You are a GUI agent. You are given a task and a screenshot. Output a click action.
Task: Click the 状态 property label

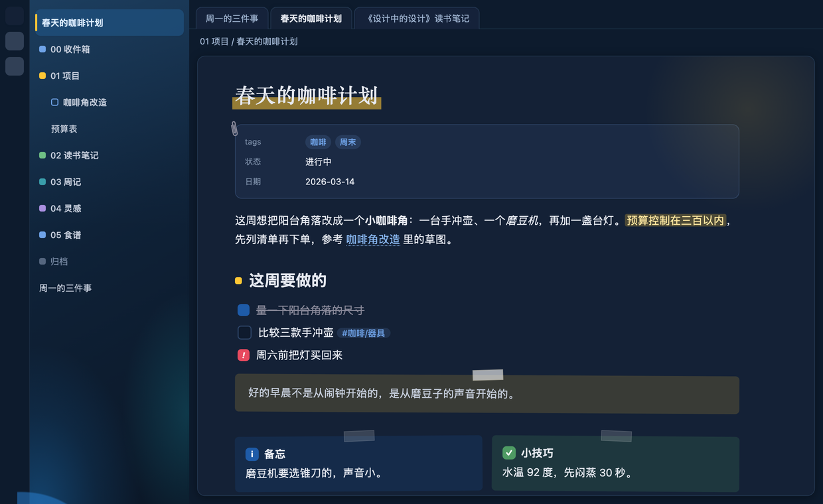click(x=253, y=162)
